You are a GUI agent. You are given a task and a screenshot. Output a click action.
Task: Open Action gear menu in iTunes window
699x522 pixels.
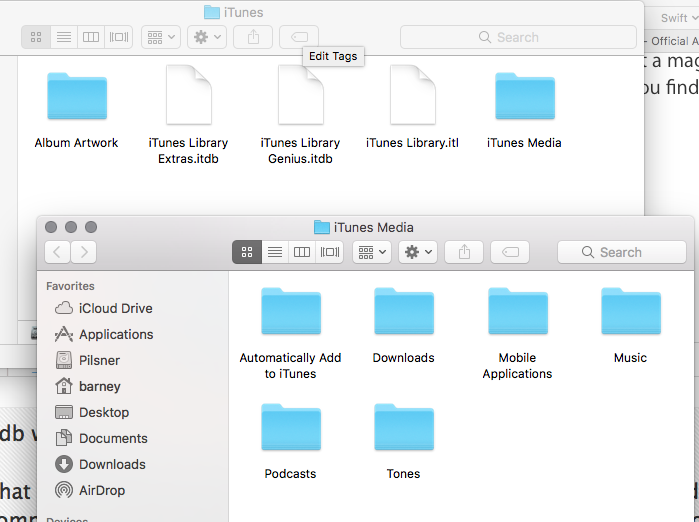click(207, 37)
